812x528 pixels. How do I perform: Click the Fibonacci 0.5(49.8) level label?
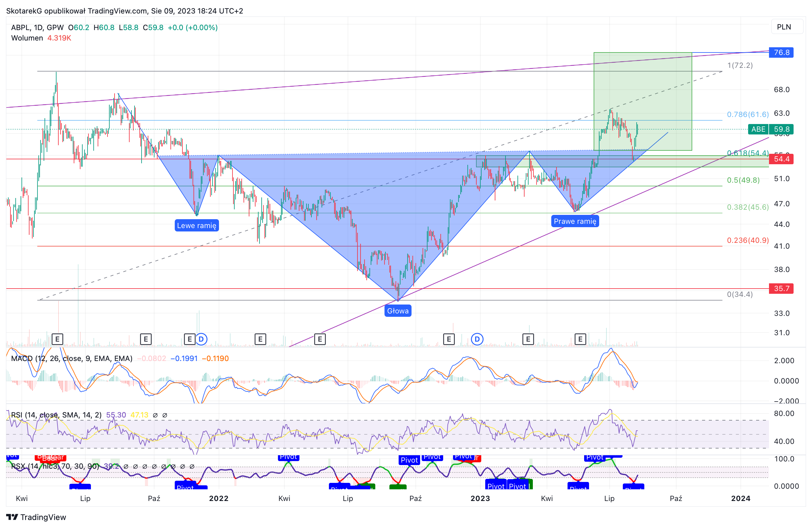743,180
